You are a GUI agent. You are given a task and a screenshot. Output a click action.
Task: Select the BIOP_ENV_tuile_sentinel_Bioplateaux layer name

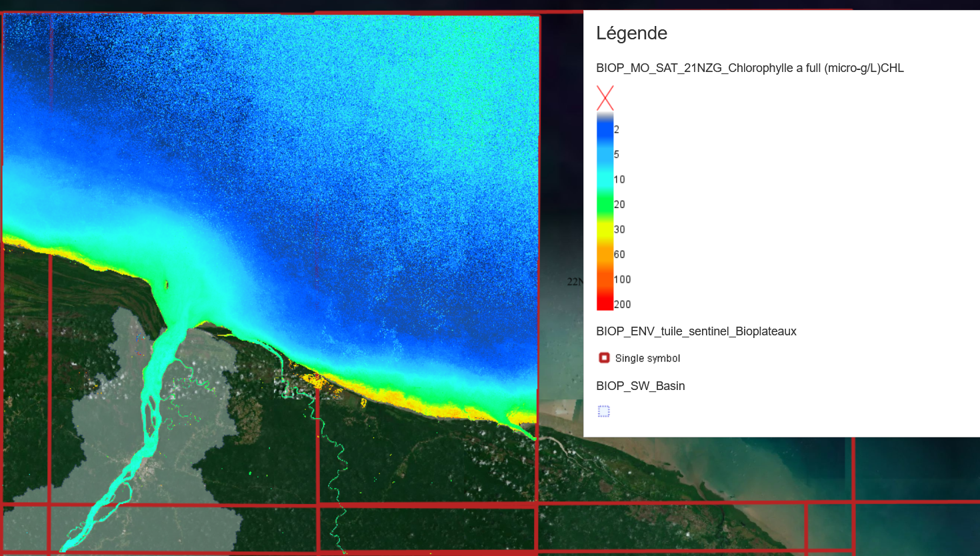696,331
